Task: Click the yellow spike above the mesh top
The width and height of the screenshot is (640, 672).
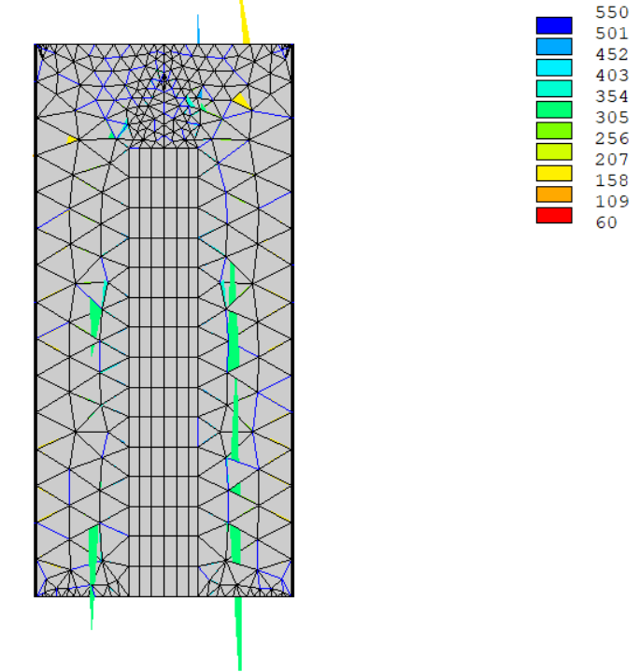Action: pos(245,23)
